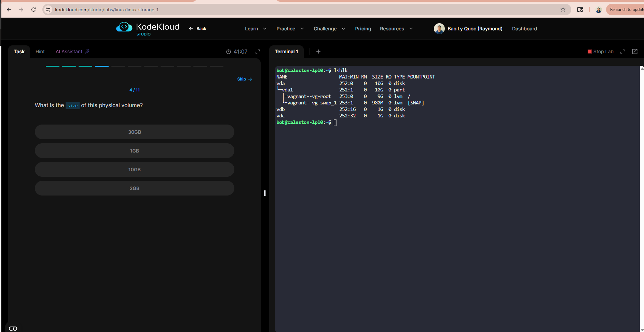The height and width of the screenshot is (332, 644).
Task: Pick the 10GB answer option
Action: (134, 170)
